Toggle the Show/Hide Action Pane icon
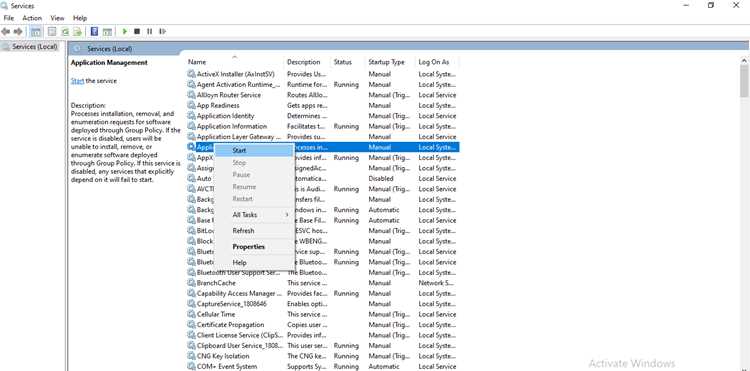Image resolution: width=750 pixels, height=371 pixels. (x=107, y=31)
